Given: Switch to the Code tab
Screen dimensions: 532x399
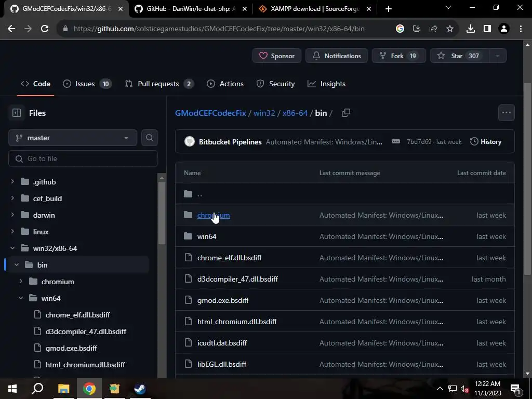Looking at the screenshot, I should [36, 84].
